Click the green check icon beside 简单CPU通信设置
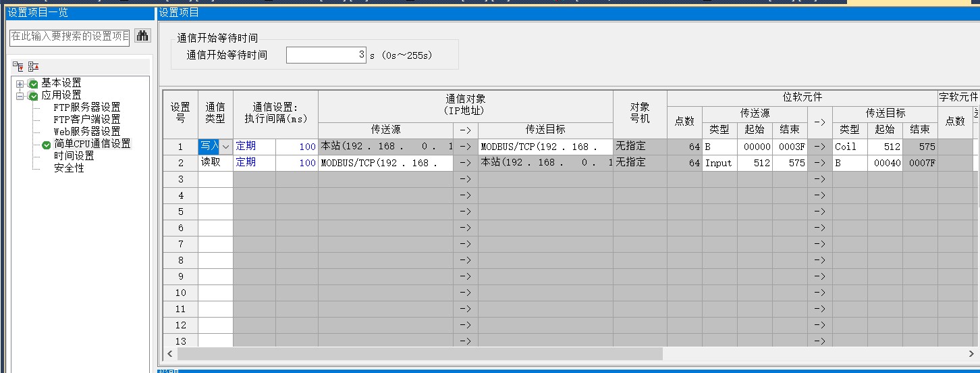This screenshot has width=980, height=373. point(46,145)
